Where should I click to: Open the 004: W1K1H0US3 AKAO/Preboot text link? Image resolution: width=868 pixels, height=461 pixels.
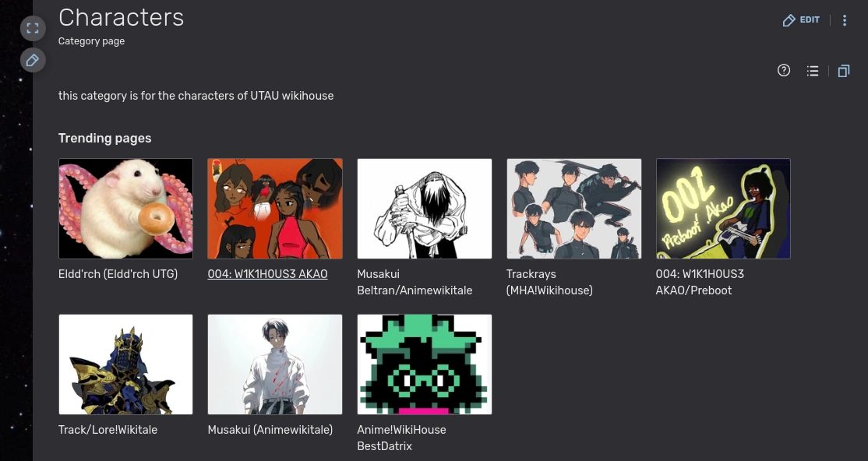coord(700,282)
